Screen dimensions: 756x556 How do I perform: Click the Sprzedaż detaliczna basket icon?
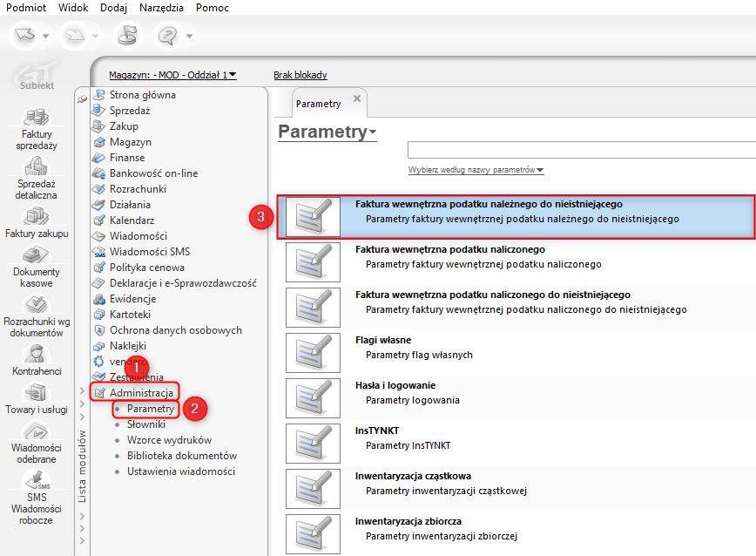(37, 166)
